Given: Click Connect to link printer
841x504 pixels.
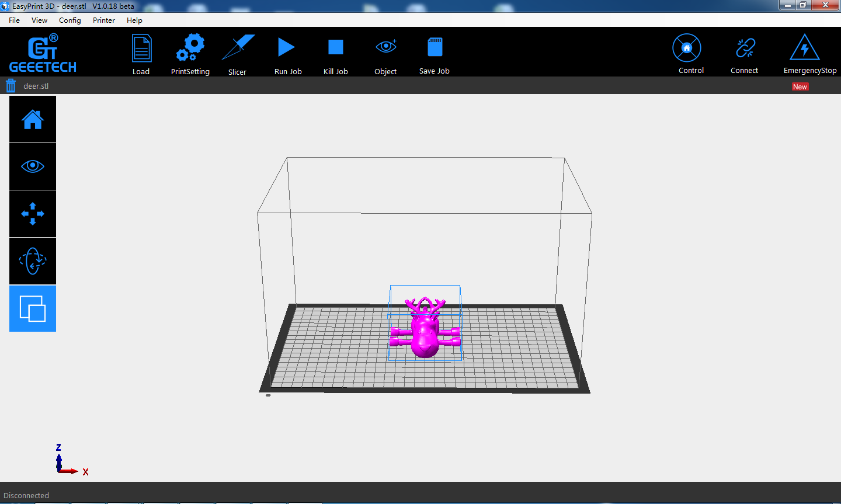Looking at the screenshot, I should [x=745, y=48].
